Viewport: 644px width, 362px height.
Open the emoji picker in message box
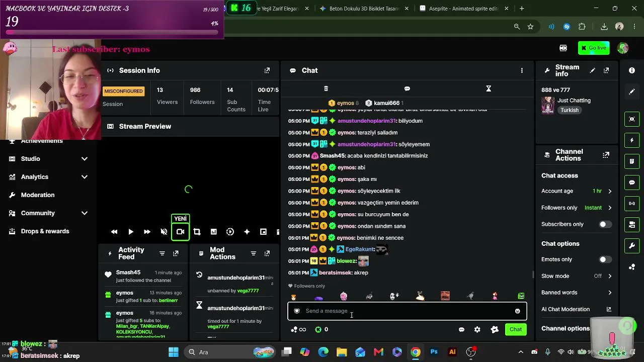click(517, 311)
